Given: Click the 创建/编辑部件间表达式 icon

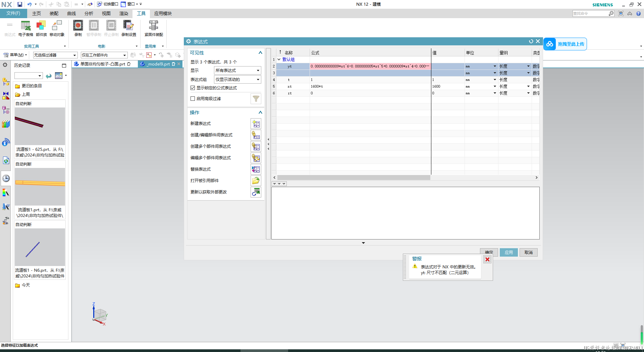Looking at the screenshot, I should (x=256, y=135).
